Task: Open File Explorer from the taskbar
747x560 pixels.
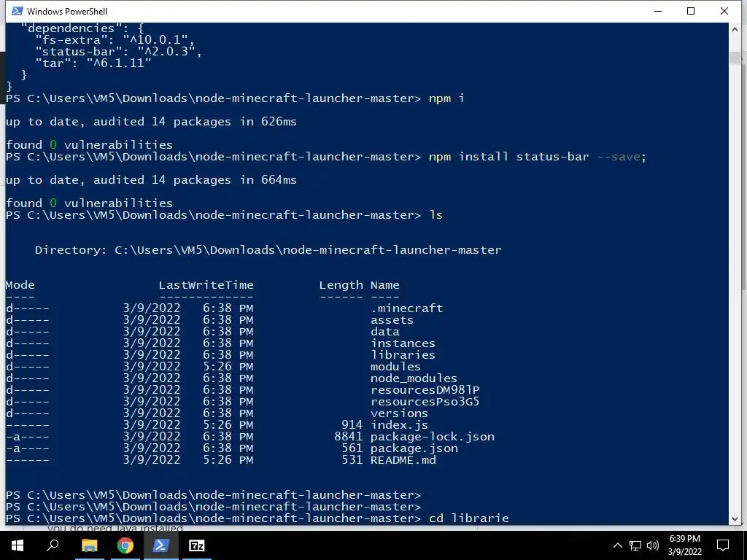Action: pyautogui.click(x=89, y=545)
